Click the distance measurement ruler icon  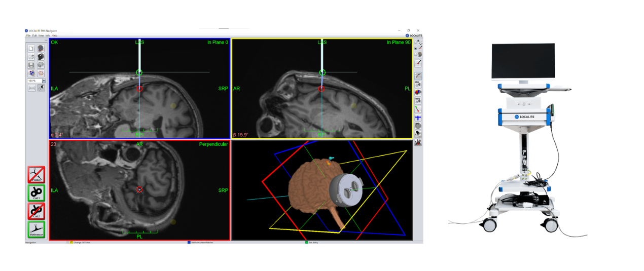point(31,88)
